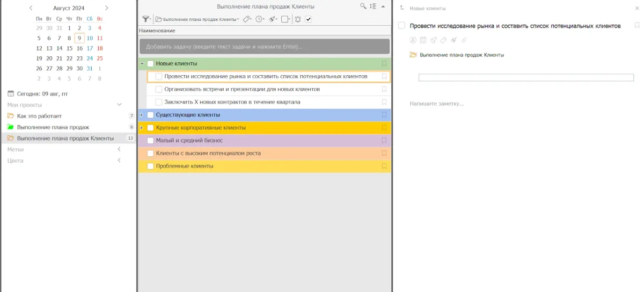Click the paperclip attachment icon in task details
644x292 pixels.
(x=464, y=40)
